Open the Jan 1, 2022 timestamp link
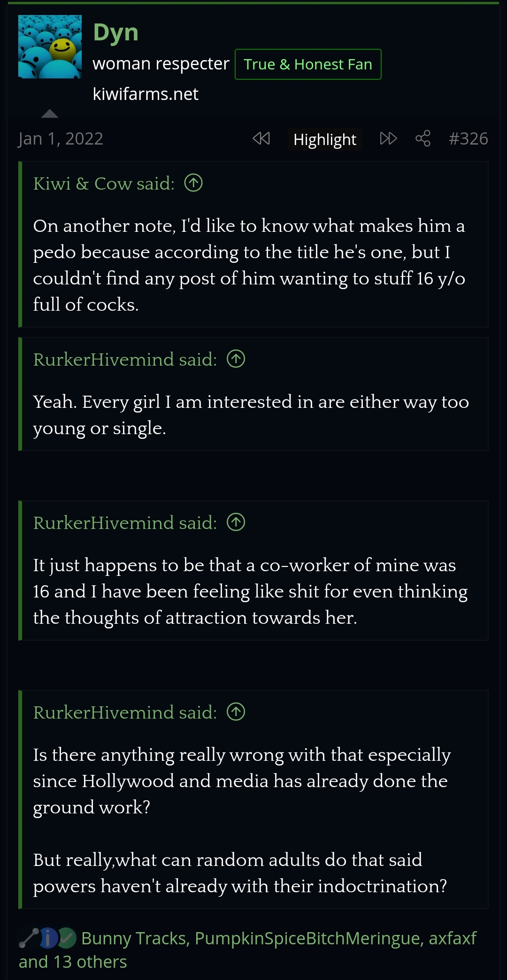Image resolution: width=507 pixels, height=980 pixels. pos(61,138)
